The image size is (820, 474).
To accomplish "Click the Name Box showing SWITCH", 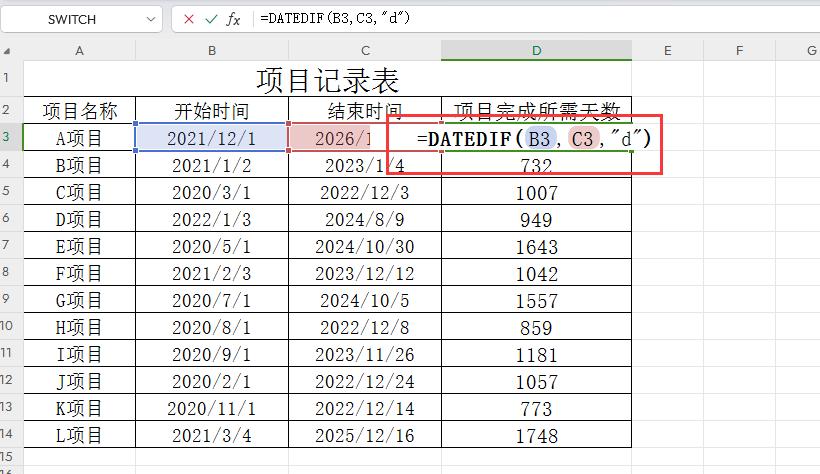I will [72, 19].
